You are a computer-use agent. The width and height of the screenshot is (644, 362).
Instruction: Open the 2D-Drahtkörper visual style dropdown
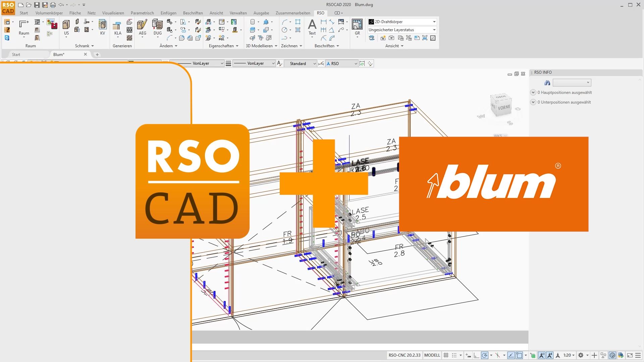434,22
